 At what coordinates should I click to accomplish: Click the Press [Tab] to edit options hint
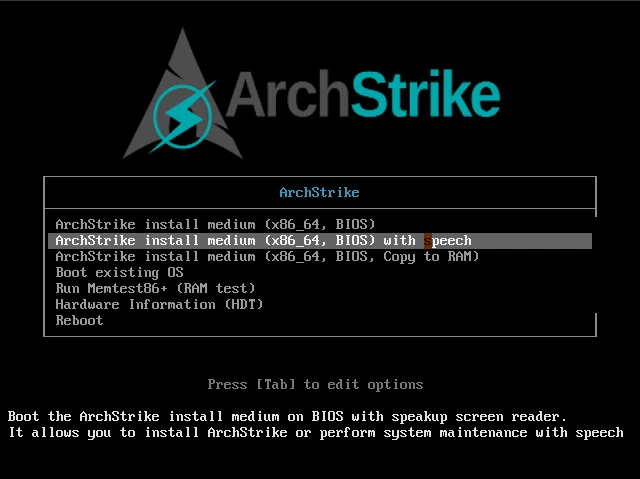[x=315, y=384]
